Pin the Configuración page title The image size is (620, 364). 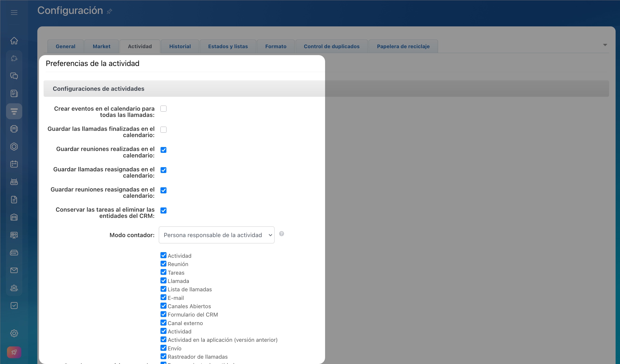pyautogui.click(x=109, y=11)
